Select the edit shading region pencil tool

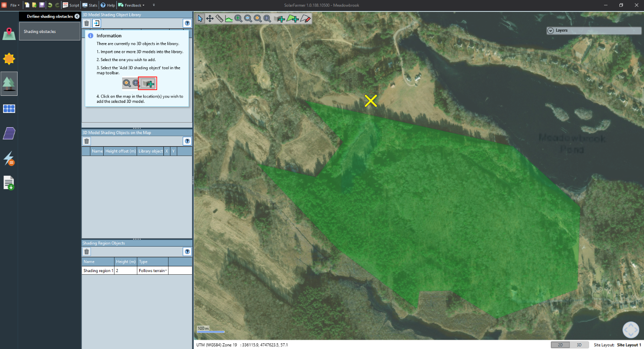click(306, 18)
